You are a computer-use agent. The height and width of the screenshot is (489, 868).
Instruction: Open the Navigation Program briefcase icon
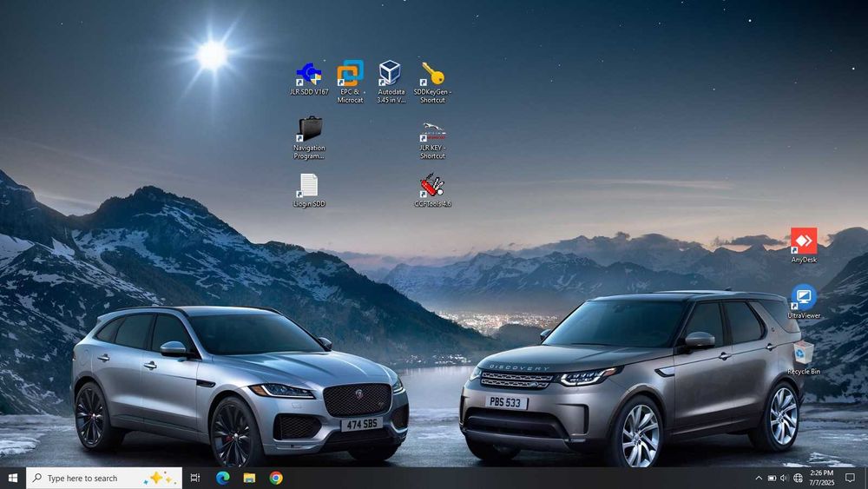tap(309, 138)
